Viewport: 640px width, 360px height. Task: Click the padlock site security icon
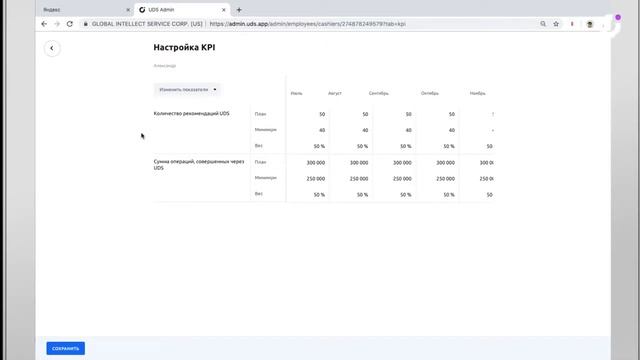click(85, 24)
